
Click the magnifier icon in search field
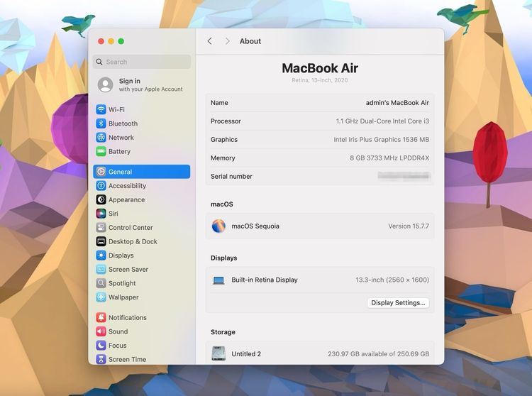[99, 62]
